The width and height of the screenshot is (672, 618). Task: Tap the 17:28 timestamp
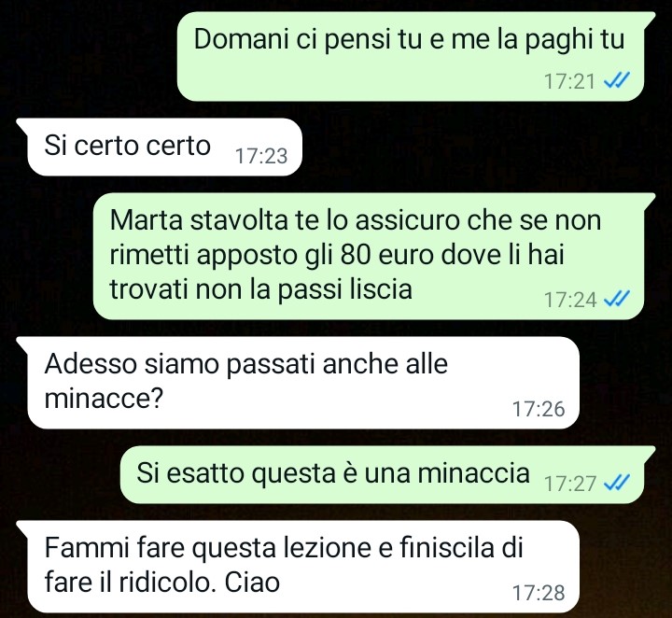click(539, 593)
